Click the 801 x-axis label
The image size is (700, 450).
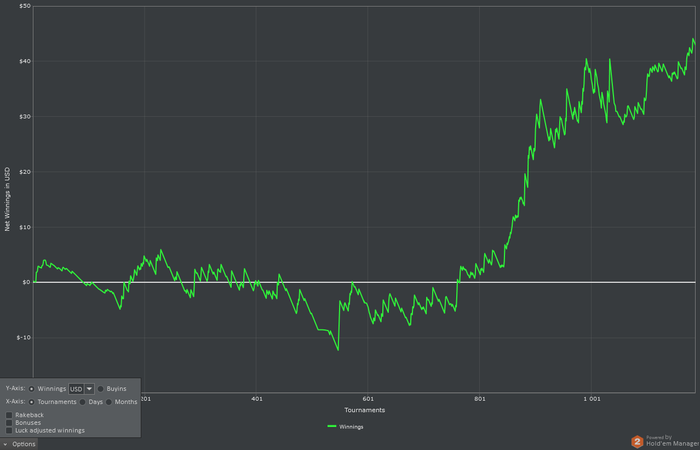point(479,398)
